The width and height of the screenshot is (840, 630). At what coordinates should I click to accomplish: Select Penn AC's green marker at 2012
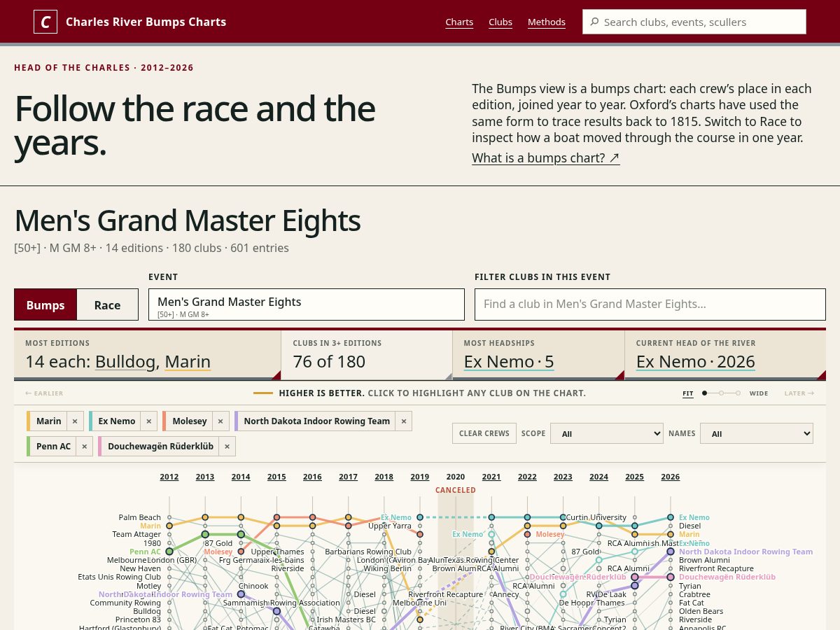pyautogui.click(x=169, y=552)
